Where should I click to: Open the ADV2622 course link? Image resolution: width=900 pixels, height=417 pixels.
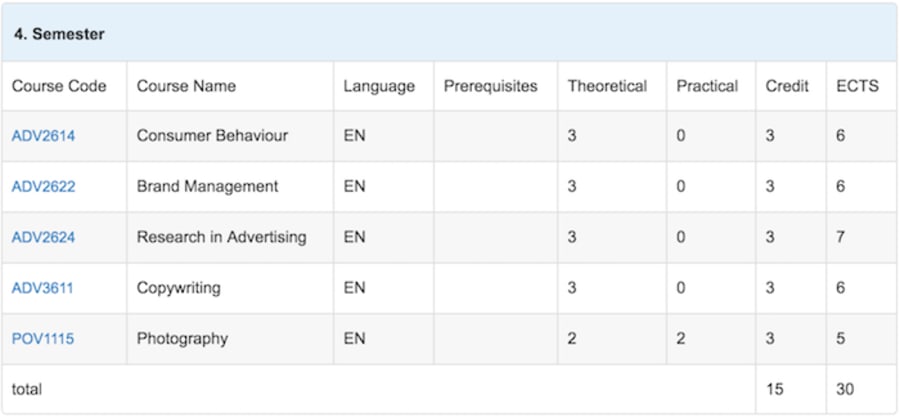pyautogui.click(x=43, y=187)
